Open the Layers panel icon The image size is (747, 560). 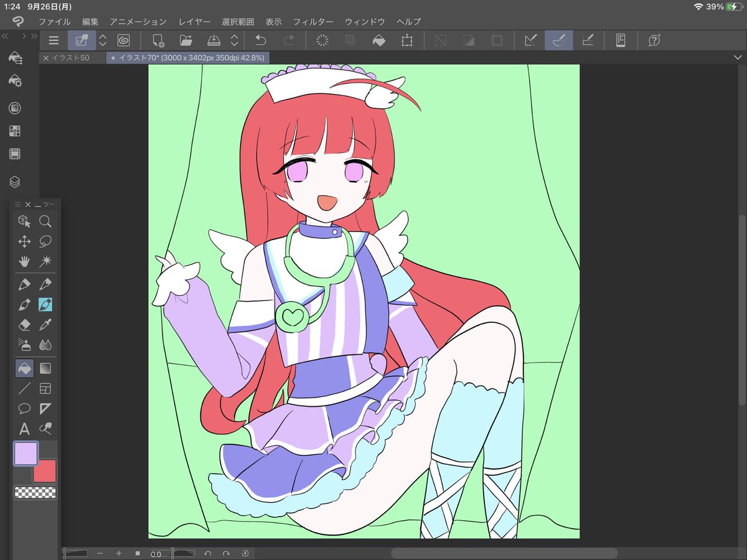[x=15, y=182]
